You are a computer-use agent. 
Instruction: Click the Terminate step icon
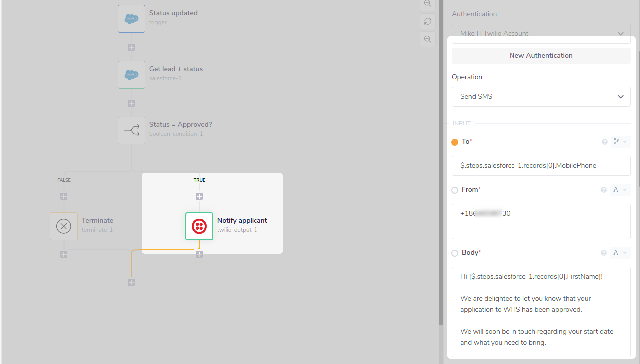click(63, 226)
